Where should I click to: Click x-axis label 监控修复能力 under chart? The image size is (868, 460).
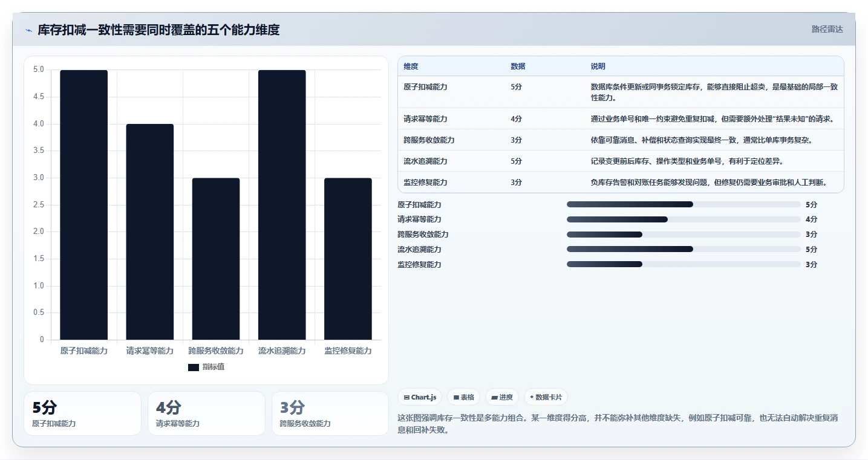pos(348,351)
